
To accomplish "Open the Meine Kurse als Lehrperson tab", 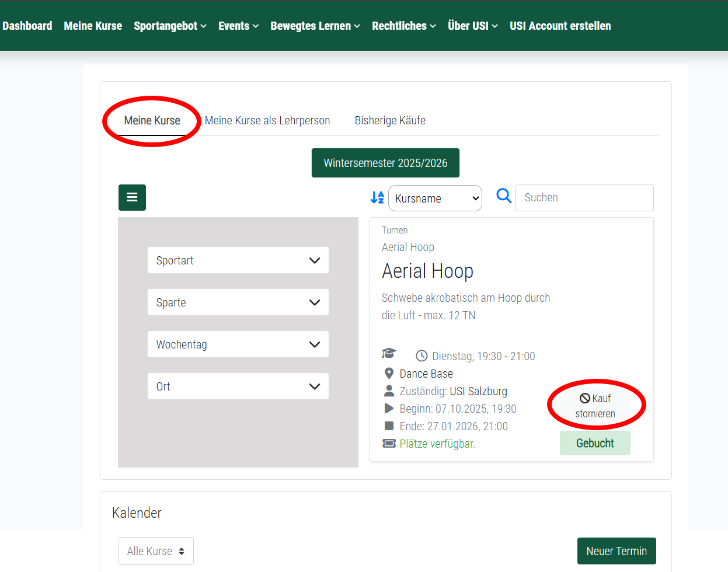I will click(x=267, y=120).
